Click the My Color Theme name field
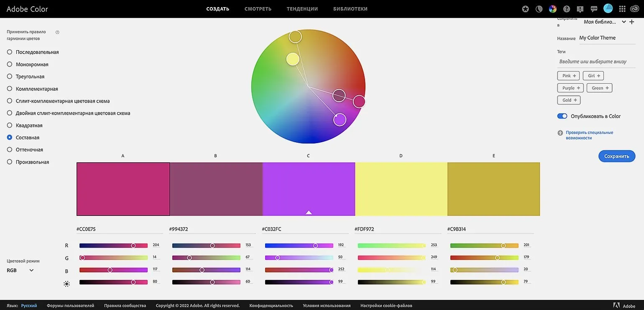 click(x=606, y=38)
